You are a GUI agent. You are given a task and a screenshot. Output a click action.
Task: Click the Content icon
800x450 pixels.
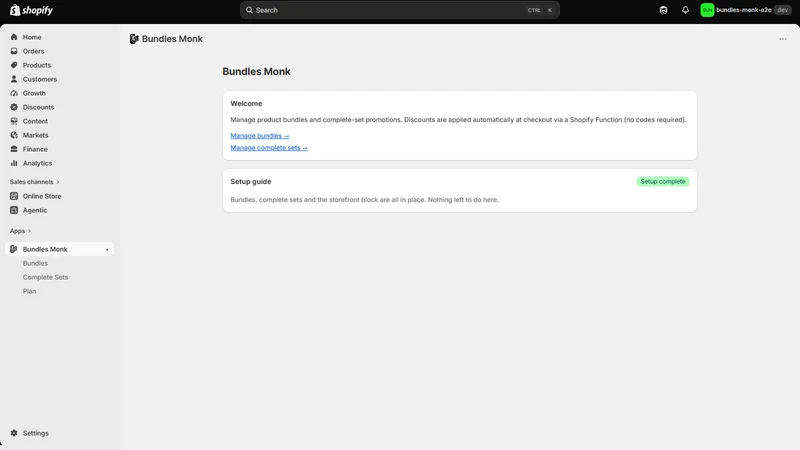pos(14,121)
